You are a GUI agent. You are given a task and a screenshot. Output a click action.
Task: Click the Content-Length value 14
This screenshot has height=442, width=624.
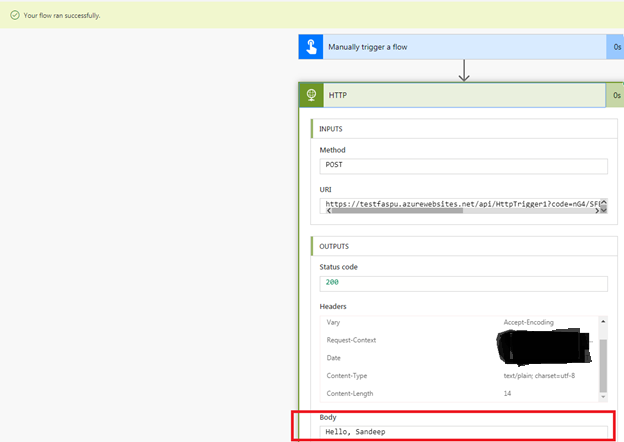click(507, 393)
